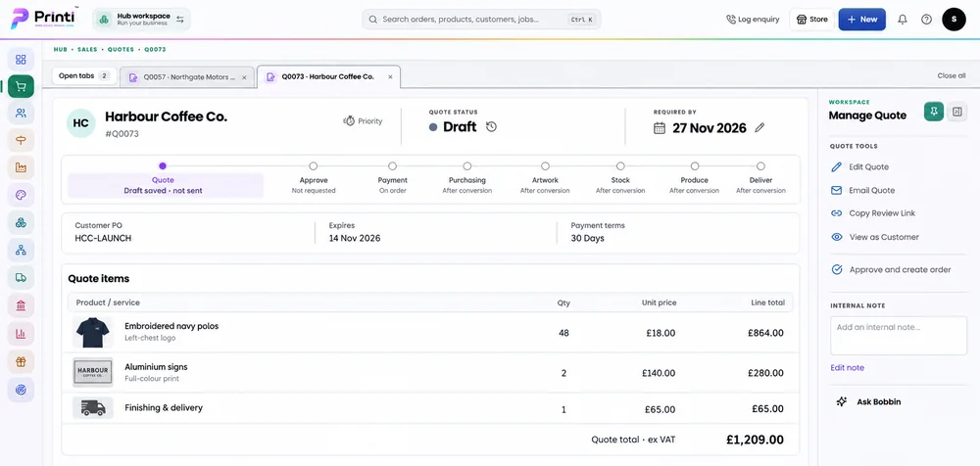Click the Printi logo
The image size is (980, 466).
pos(44,19)
